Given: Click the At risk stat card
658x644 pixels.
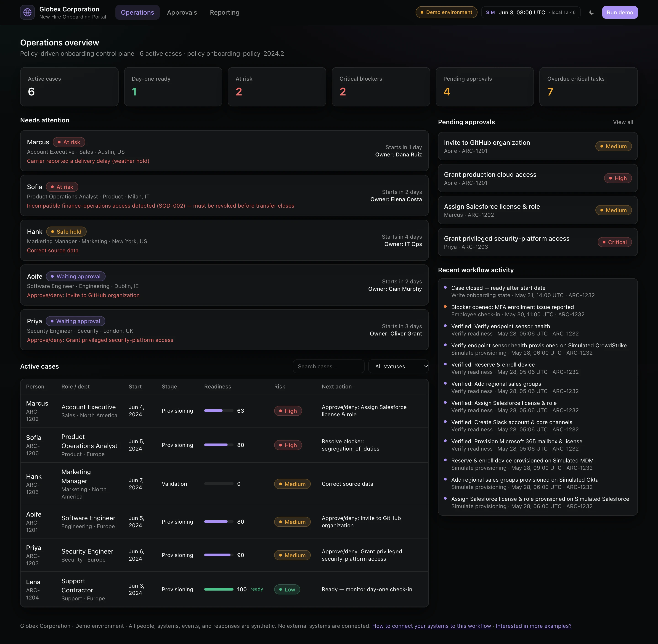Looking at the screenshot, I should (277, 87).
